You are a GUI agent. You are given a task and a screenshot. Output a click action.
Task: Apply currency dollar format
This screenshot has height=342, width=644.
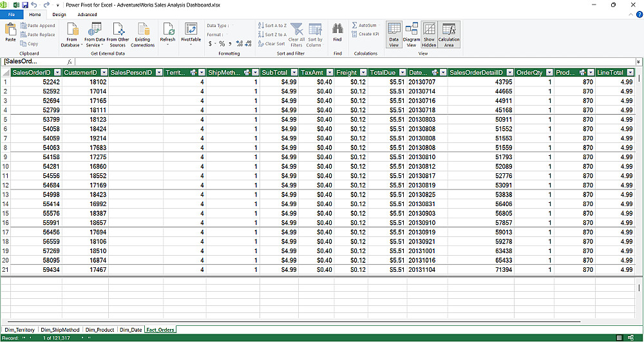point(212,44)
